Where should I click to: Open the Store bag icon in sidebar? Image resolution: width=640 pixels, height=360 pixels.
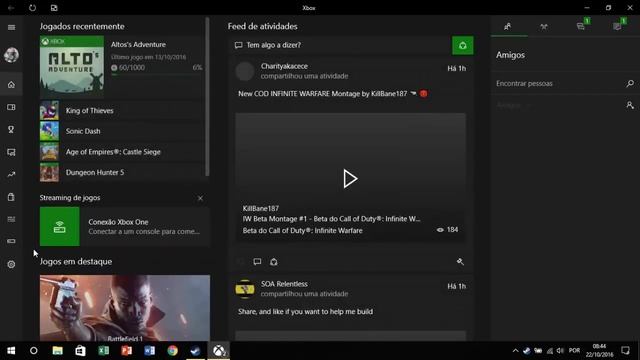11,197
